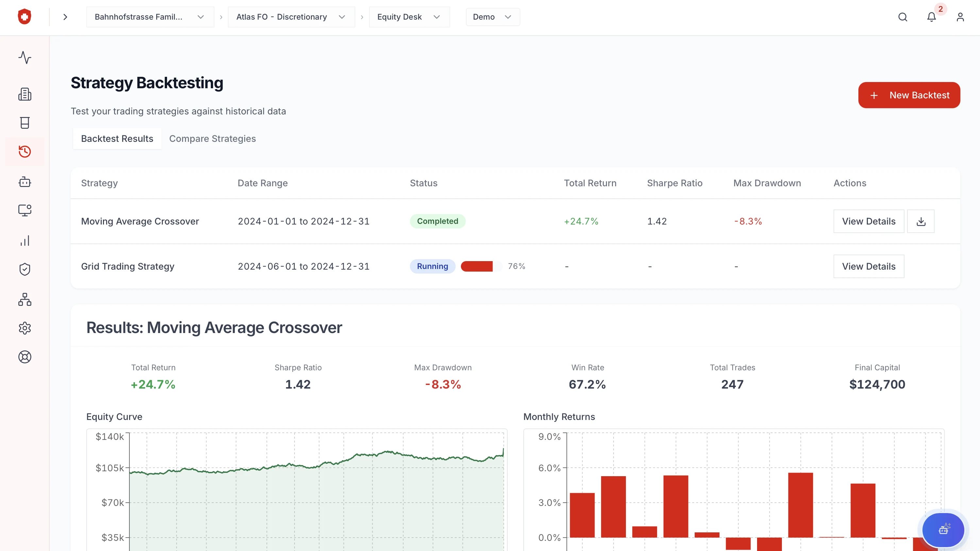Expand the Bahnhofstrasse Family dropdown
The width and height of the screenshot is (980, 551).
[150, 17]
